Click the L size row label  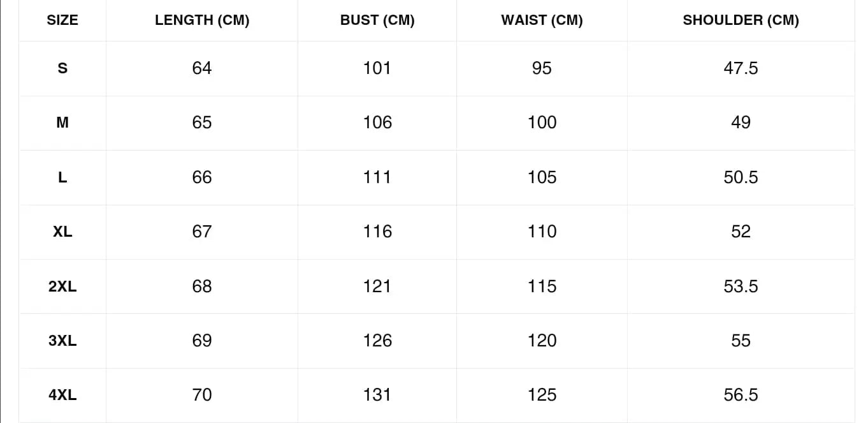click(62, 177)
